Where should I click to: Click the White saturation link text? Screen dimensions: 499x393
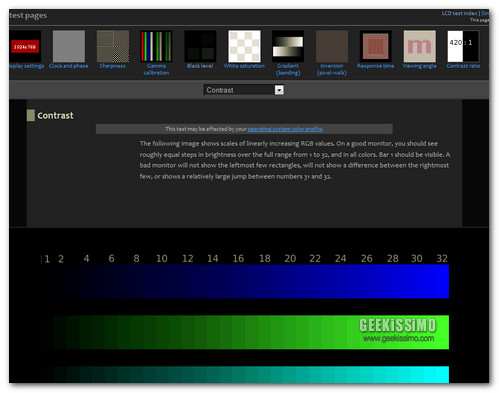point(244,66)
